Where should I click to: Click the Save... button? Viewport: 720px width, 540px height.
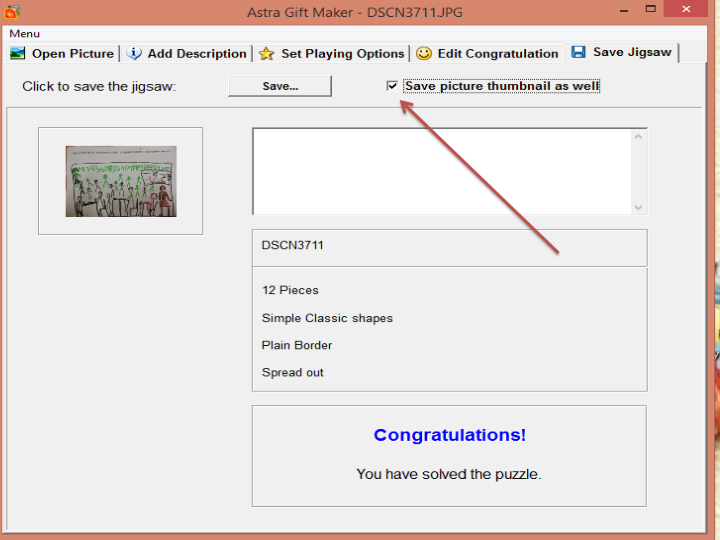pyautogui.click(x=280, y=86)
